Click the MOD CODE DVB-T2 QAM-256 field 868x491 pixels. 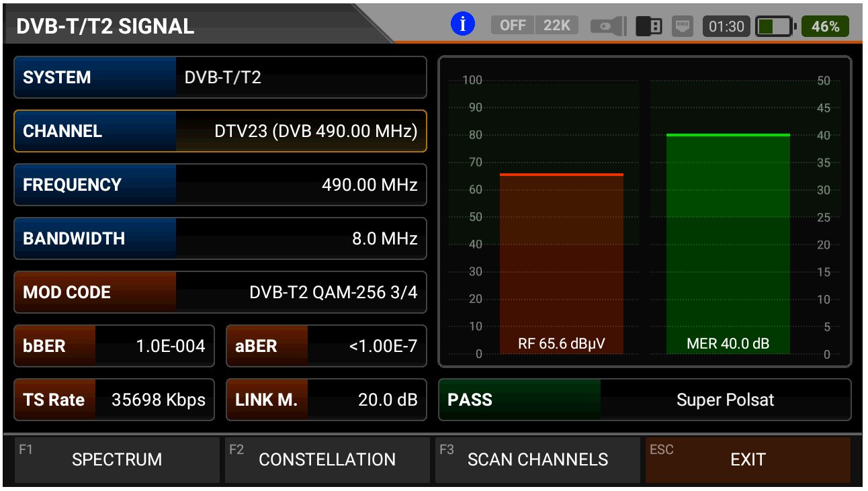point(220,292)
